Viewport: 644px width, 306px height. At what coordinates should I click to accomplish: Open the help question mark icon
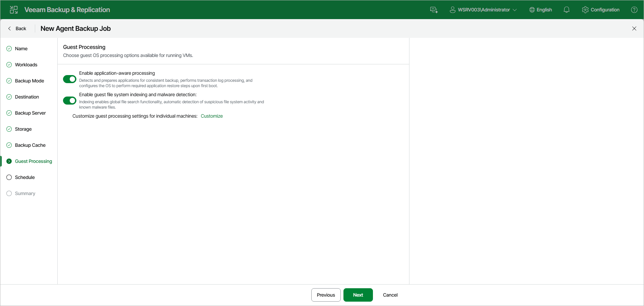pos(634,10)
